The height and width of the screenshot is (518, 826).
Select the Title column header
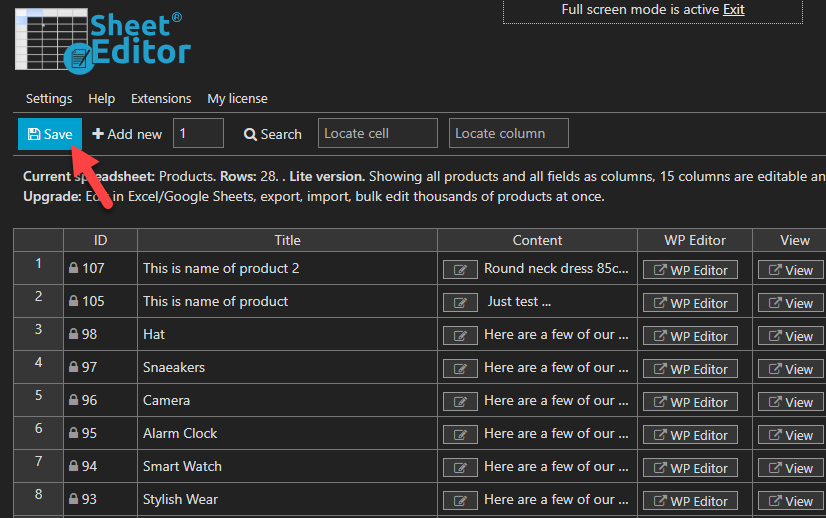[x=287, y=240]
